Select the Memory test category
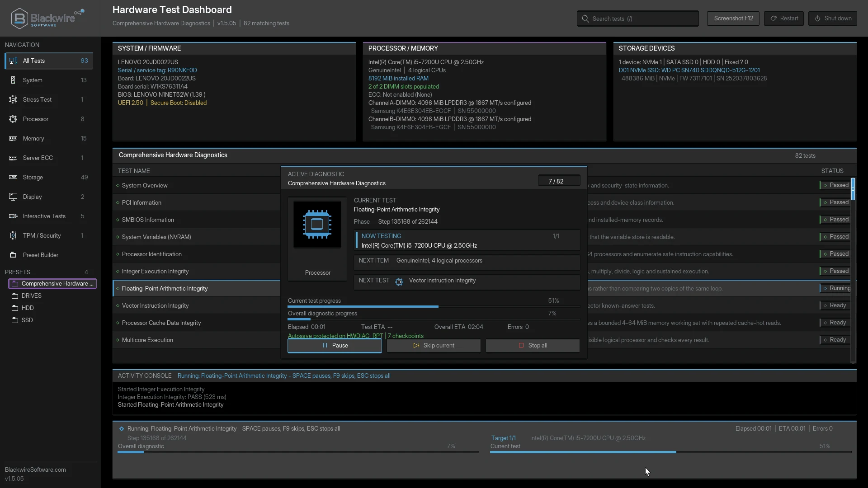This screenshot has width=868, height=488. pos(49,139)
